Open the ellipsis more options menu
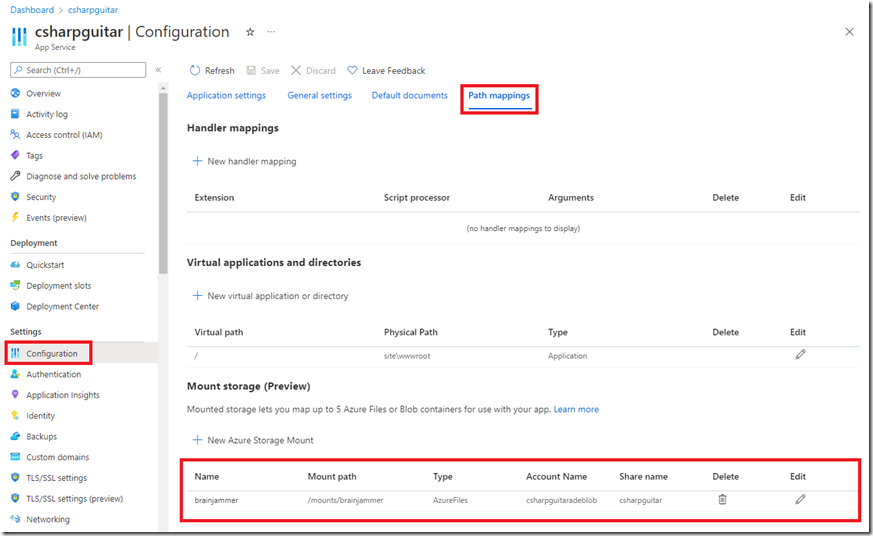This screenshot has width=873, height=536. coord(270,32)
